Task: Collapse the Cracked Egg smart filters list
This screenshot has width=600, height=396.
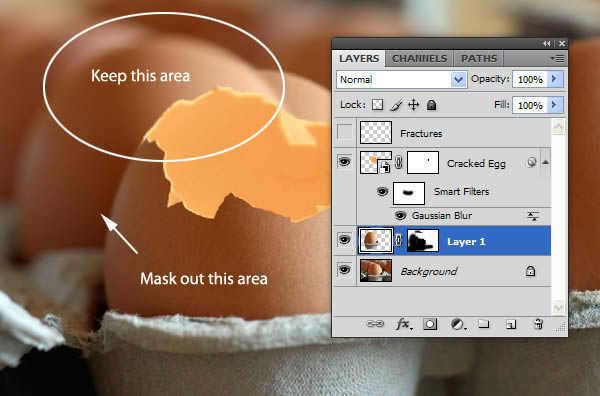Action: coord(546,162)
